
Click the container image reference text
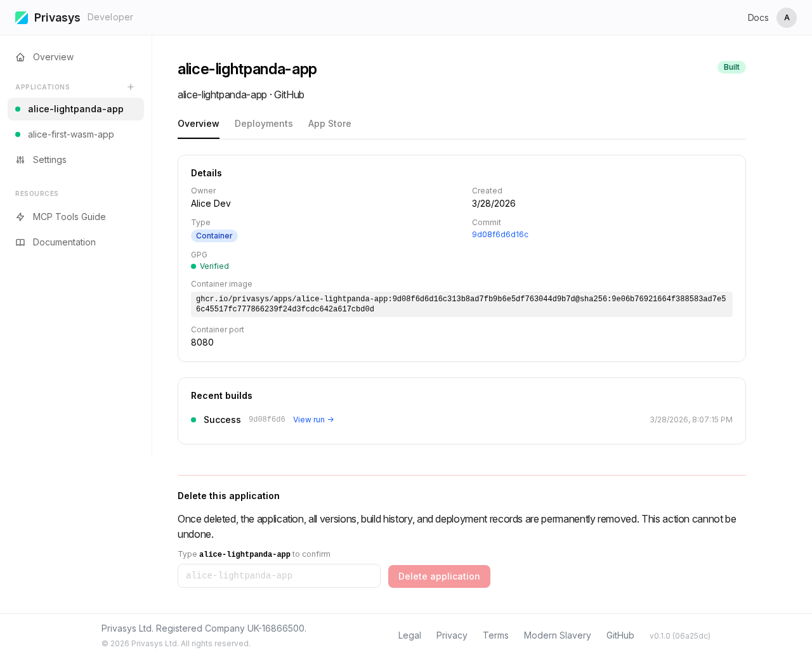click(x=462, y=304)
